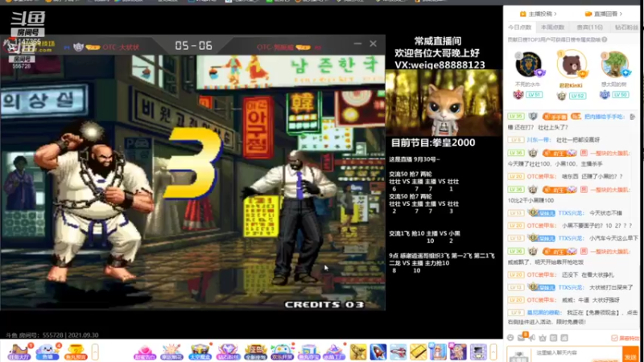Send the gold bar gift
The height and width of the screenshot is (362, 644).
[418, 352]
